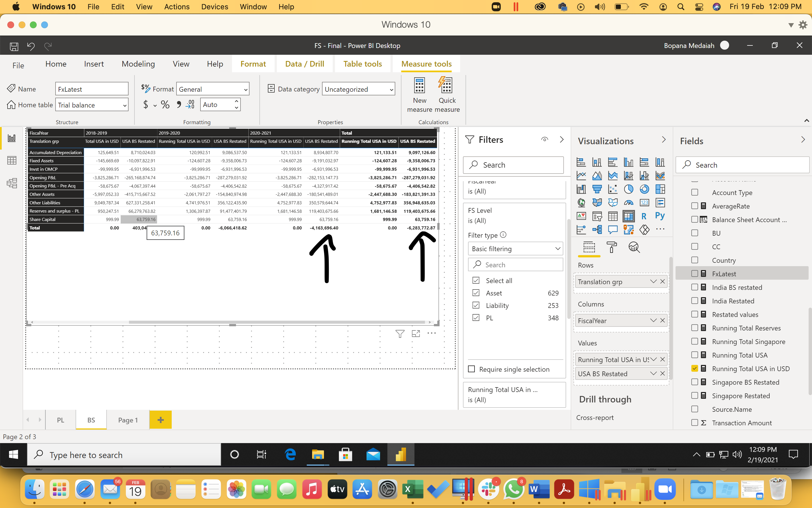The image size is (812, 508).
Task: Open the Format General dropdown
Action: point(213,89)
